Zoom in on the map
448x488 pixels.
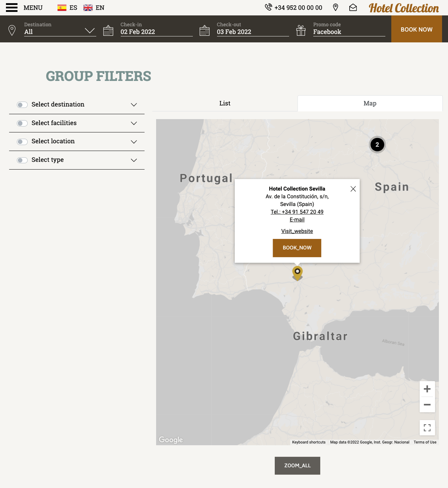[427, 389]
